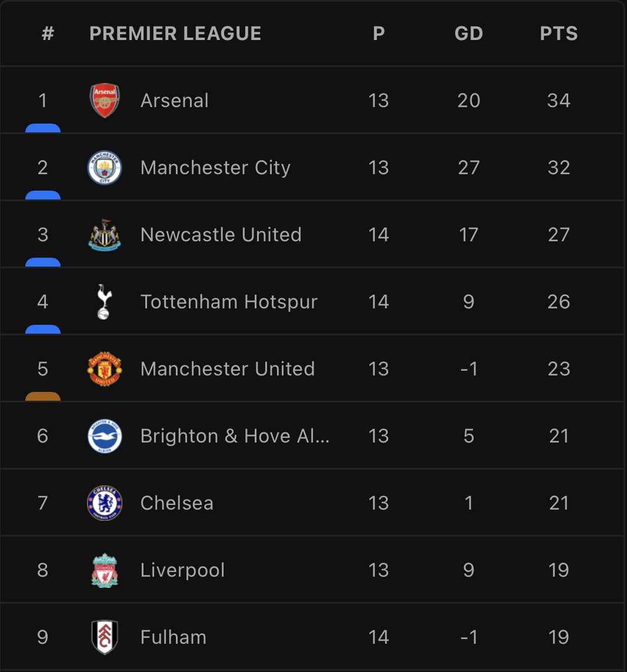Click the Chelsea lion crest
Image resolution: width=627 pixels, height=672 pixels.
tap(105, 503)
